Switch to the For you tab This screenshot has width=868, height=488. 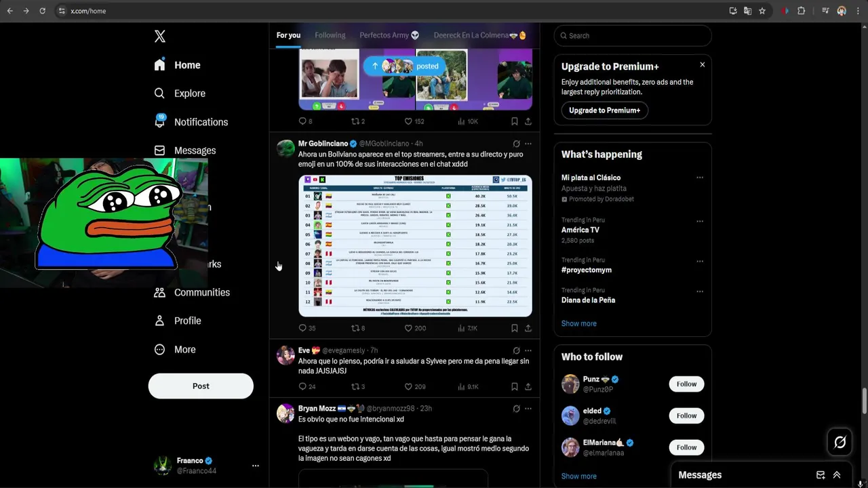point(288,35)
